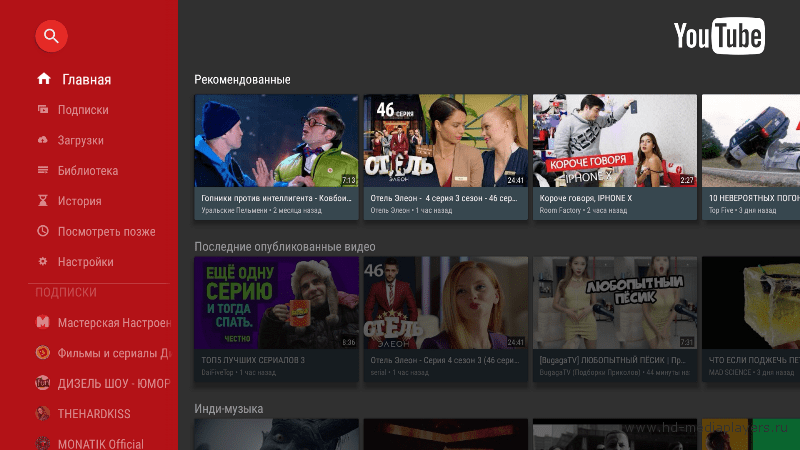Image resolution: width=800 pixels, height=450 pixels.
Task: Click title 'Короче говоря, IPHONE X'
Action: point(586,198)
